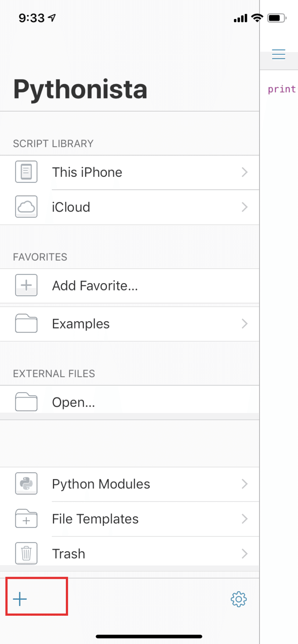Tap the This iPhone device icon
The width and height of the screenshot is (298, 644).
click(26, 172)
